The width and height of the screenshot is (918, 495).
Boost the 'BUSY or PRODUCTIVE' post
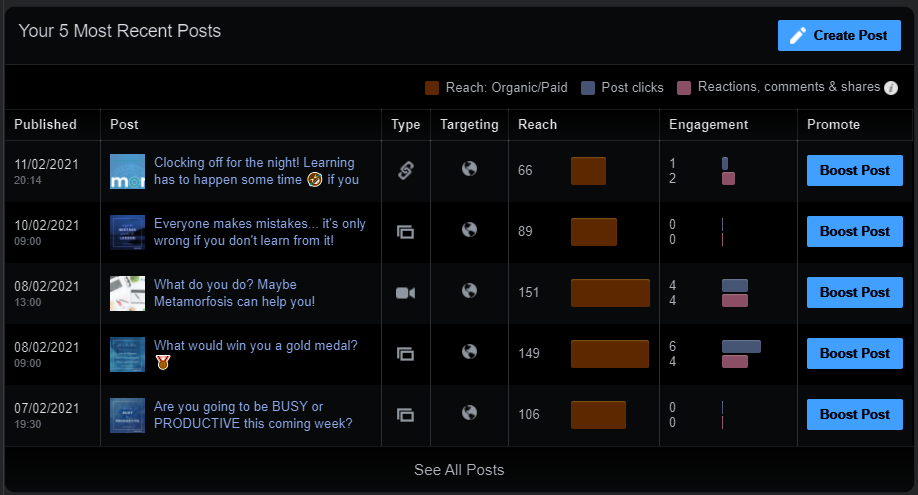pos(854,415)
